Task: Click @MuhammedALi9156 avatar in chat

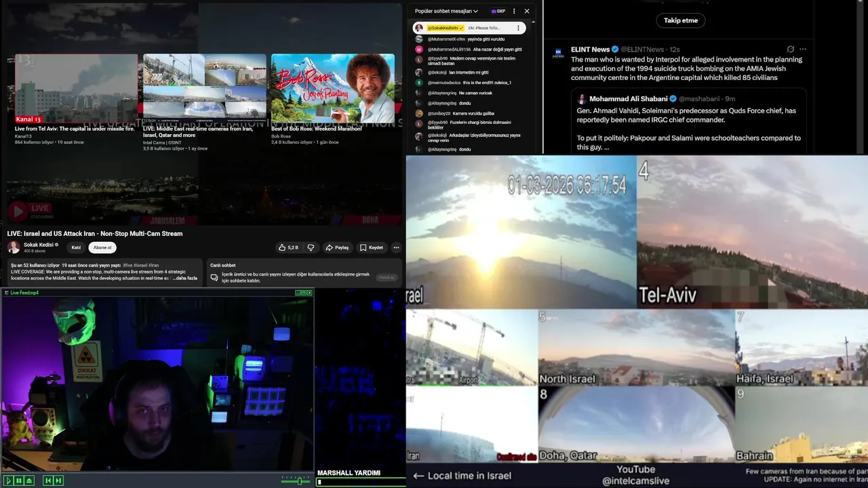Action: click(x=419, y=49)
